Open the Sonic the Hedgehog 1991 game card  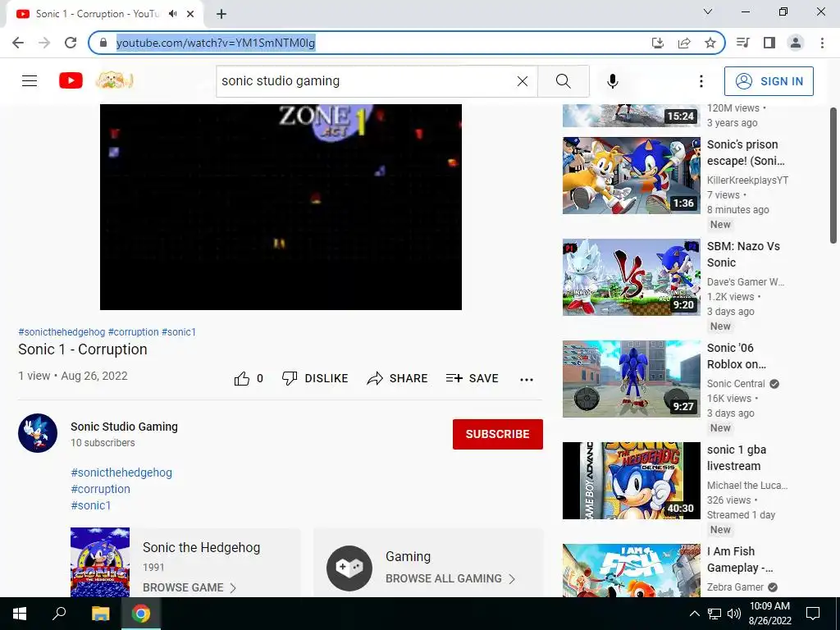click(185, 563)
